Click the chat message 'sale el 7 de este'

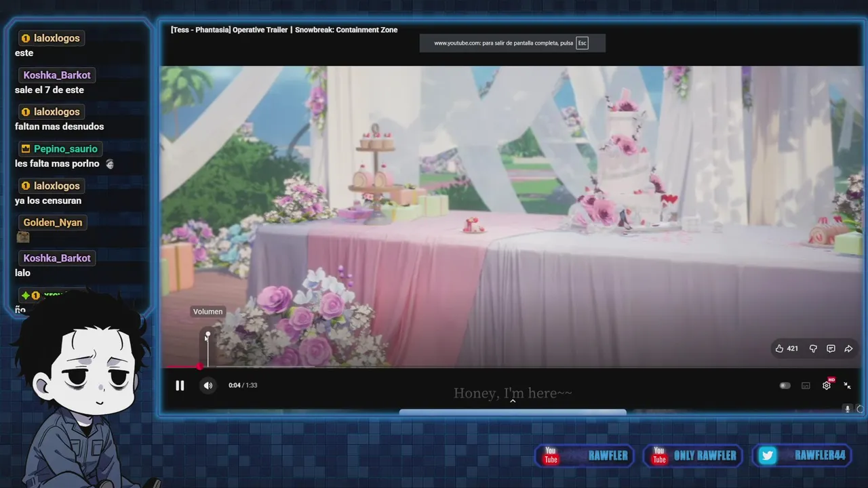coord(50,90)
